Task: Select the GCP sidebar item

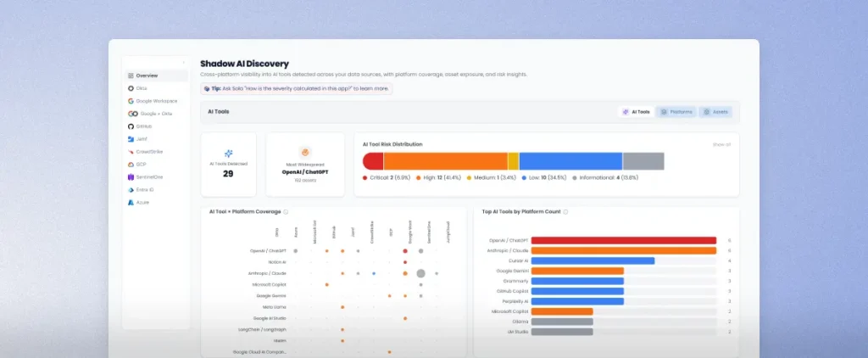Action: (141, 165)
